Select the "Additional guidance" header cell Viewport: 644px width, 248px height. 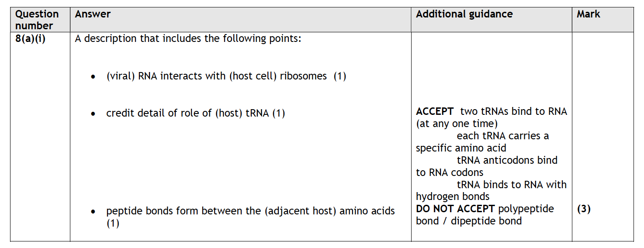(x=464, y=14)
